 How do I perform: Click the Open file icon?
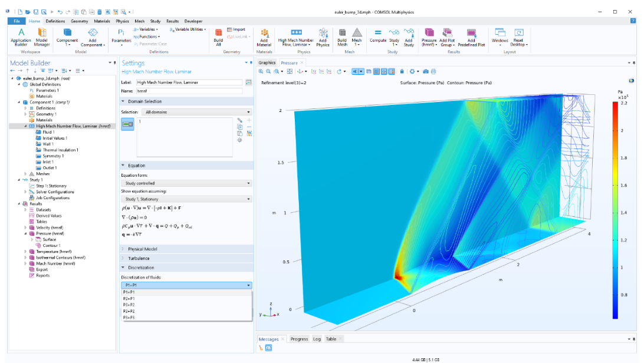tap(28, 12)
